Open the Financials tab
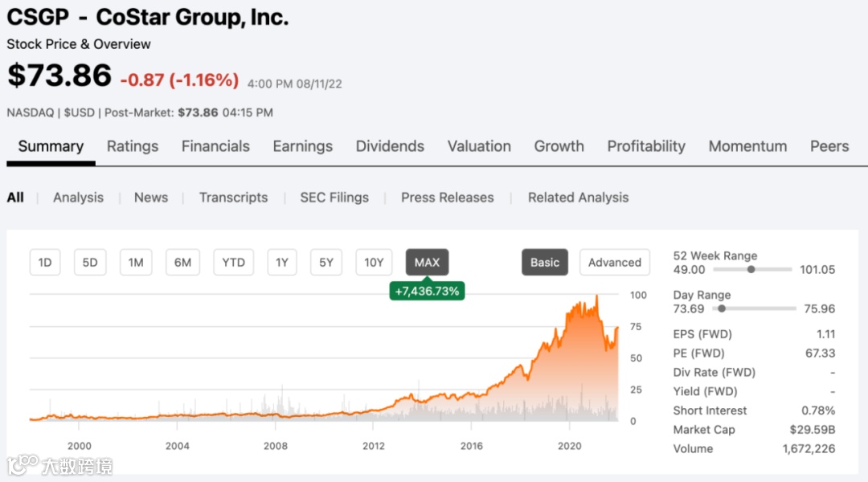868x482 pixels. point(215,146)
